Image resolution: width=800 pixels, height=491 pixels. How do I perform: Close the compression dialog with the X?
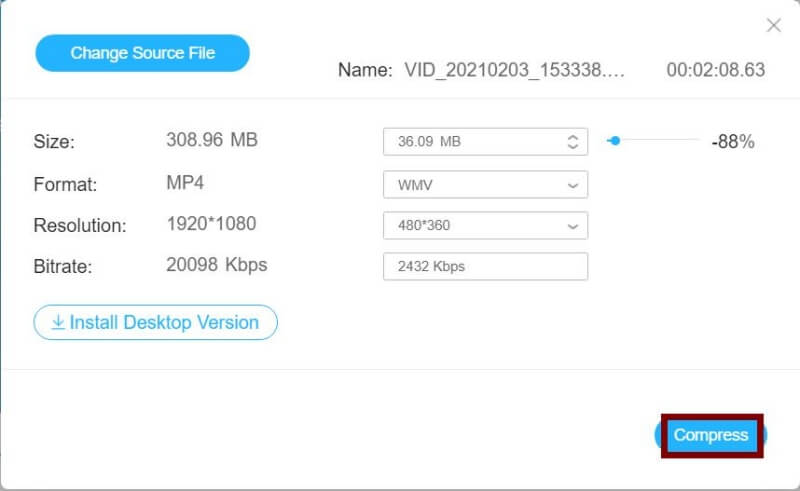pos(773,26)
